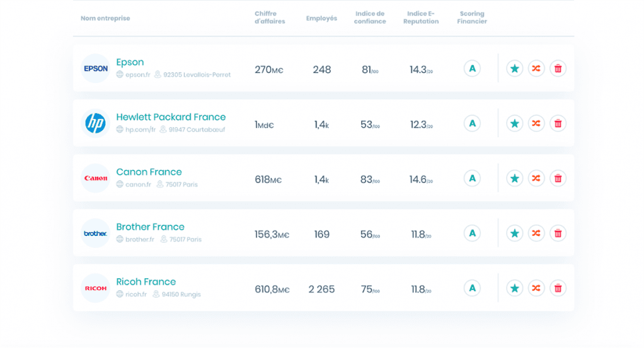
Task: Favorite Hewlett Packard France with star icon
Action: (515, 123)
